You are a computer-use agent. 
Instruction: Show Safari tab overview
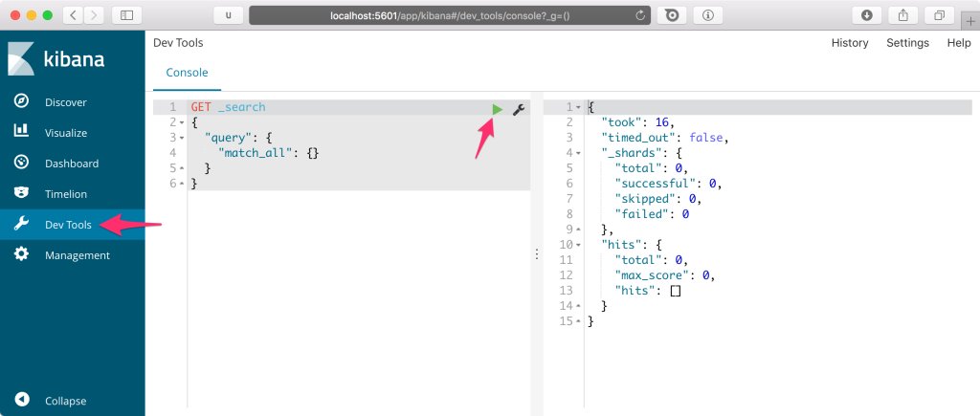point(940,15)
